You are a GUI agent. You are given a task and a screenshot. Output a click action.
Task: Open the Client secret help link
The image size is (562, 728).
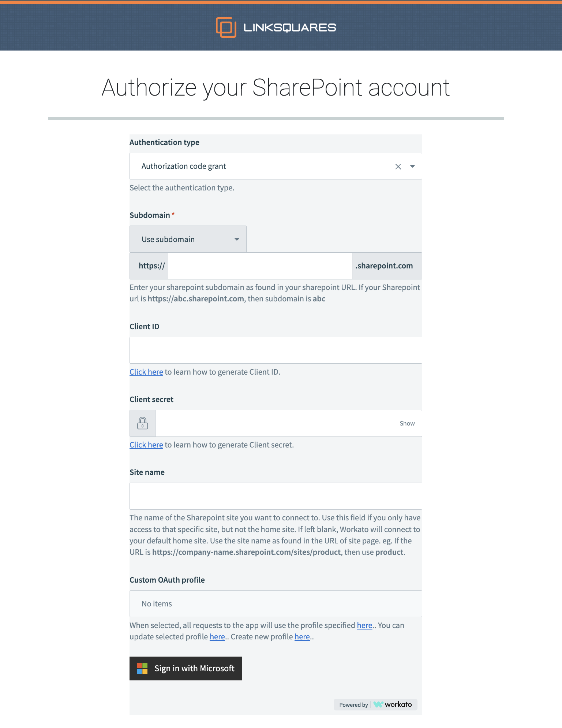[146, 445]
